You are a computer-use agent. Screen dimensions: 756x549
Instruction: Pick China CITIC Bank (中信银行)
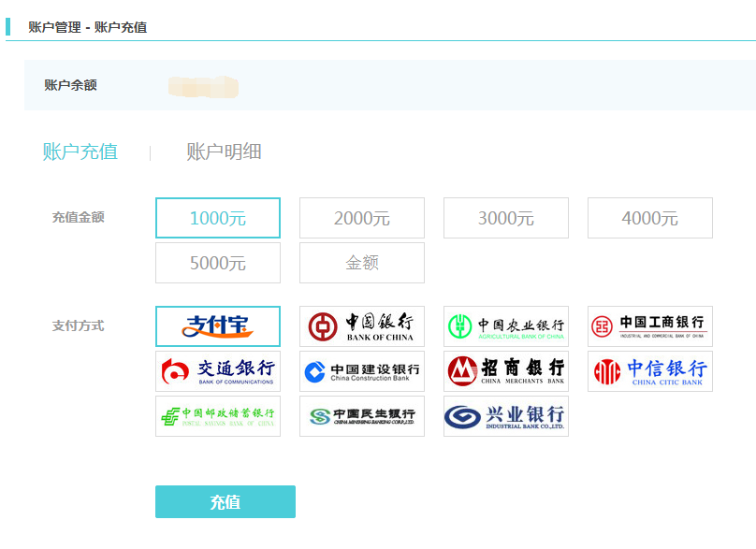point(650,371)
